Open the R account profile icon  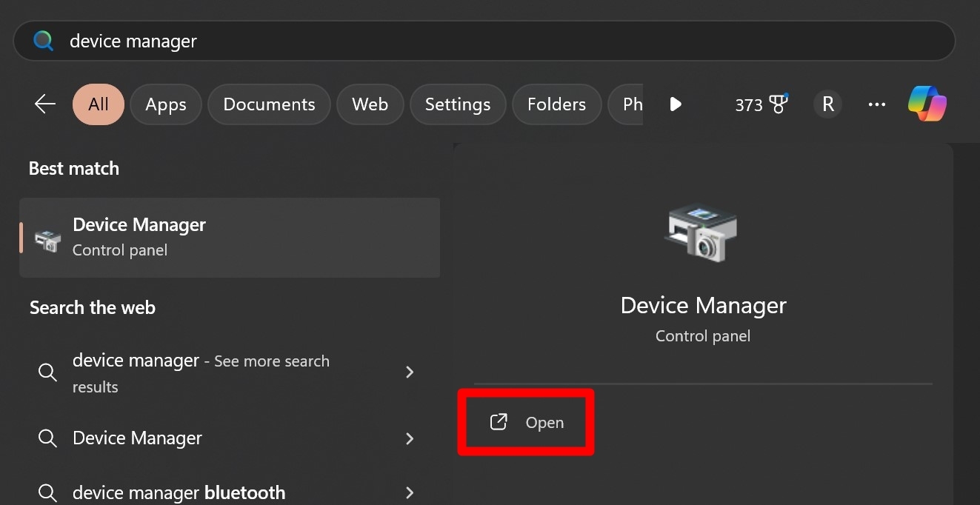[828, 104]
